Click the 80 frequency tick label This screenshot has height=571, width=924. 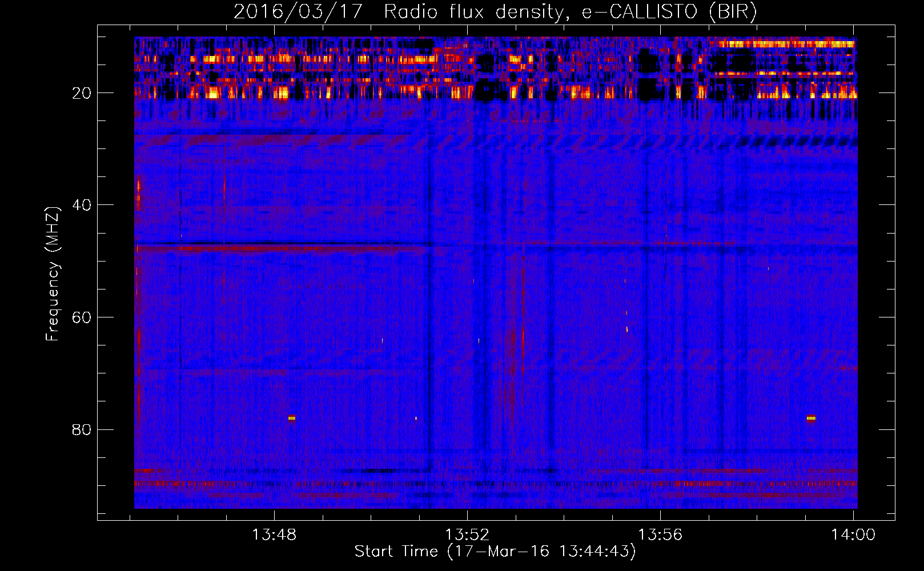(82, 429)
